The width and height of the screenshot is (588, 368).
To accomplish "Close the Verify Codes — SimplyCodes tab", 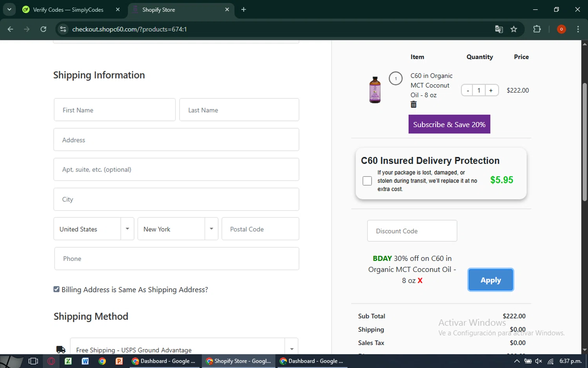I will [118, 9].
